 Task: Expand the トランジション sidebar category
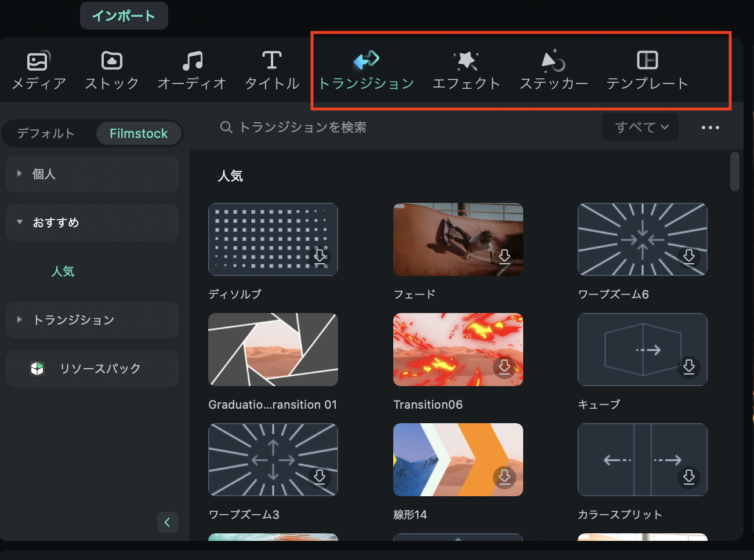92,320
